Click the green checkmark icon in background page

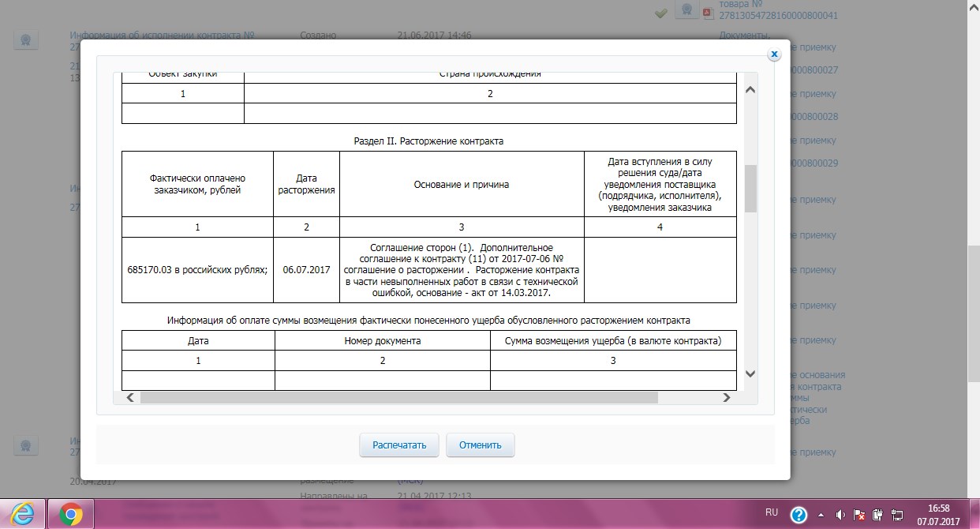662,13
